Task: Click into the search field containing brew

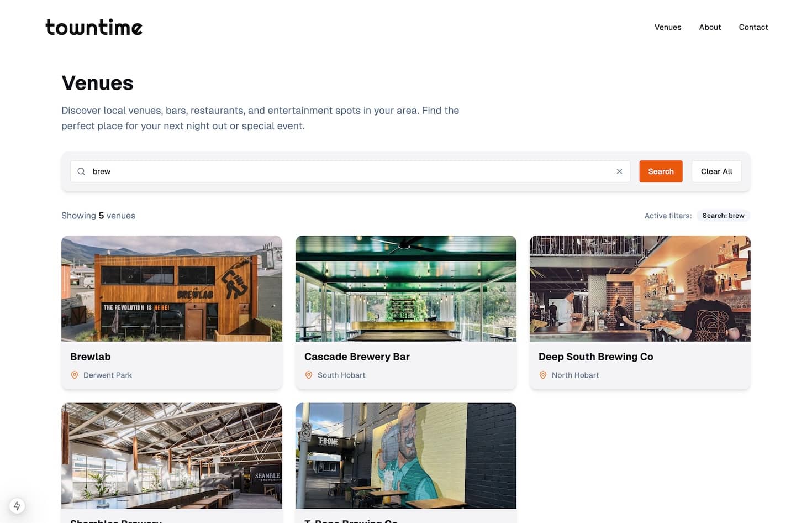Action: [350, 171]
